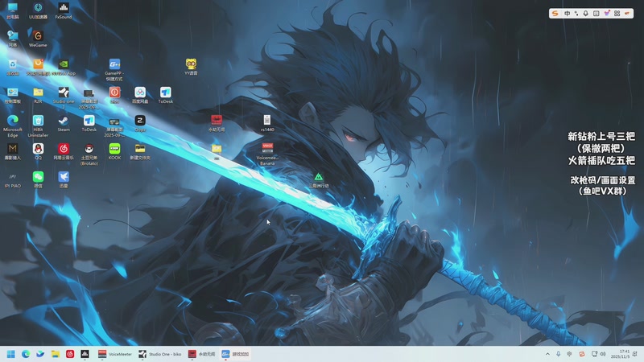Switch to Studio One - biko taskbar item

[160, 354]
